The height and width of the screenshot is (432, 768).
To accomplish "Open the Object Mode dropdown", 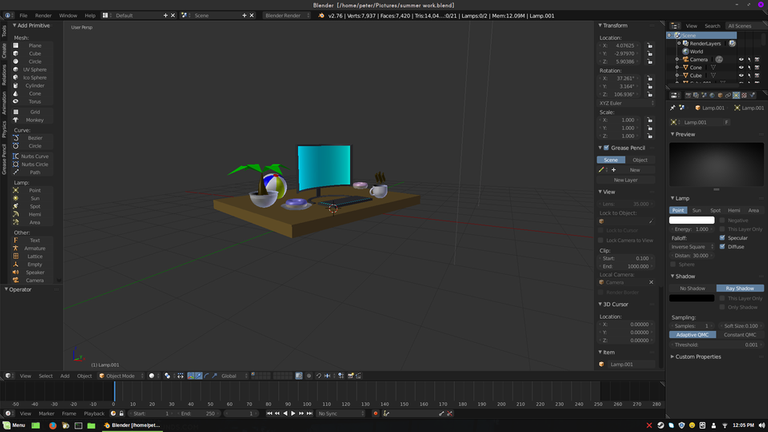I will click(x=120, y=376).
